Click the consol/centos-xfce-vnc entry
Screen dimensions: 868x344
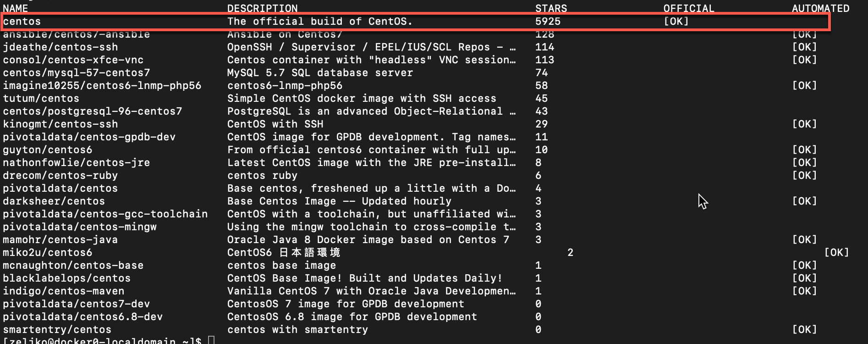coord(73,60)
